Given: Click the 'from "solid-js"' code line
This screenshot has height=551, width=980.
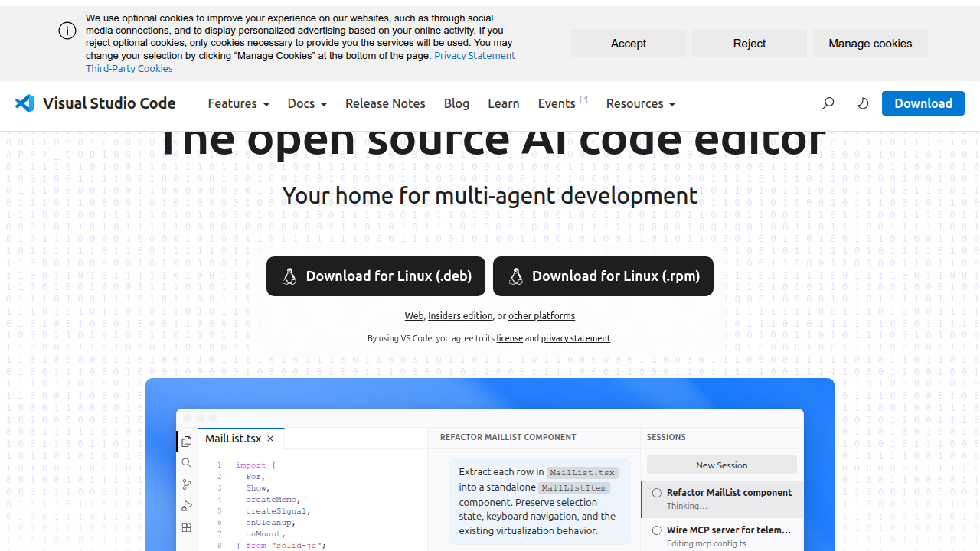Looking at the screenshot, I should [281, 546].
